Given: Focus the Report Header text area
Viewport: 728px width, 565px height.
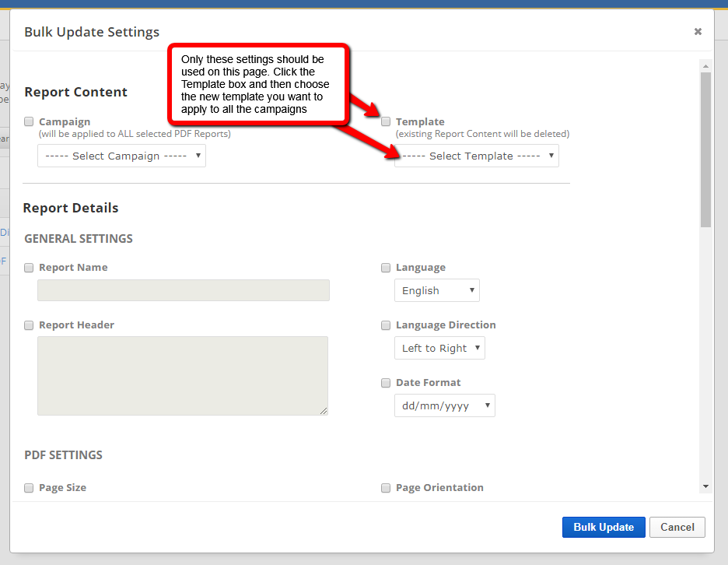Looking at the screenshot, I should tap(183, 376).
